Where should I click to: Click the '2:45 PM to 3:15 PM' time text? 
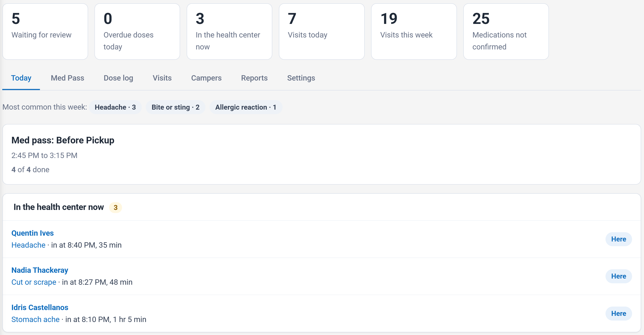[x=44, y=155]
